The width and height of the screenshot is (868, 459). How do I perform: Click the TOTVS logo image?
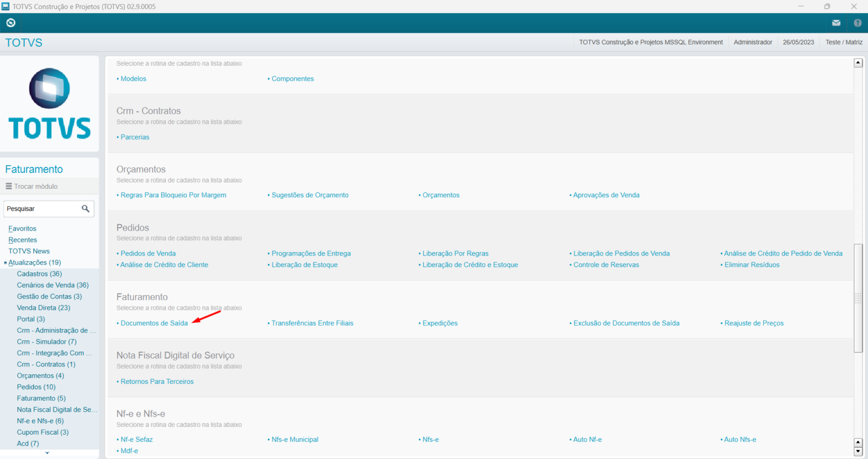[50, 103]
